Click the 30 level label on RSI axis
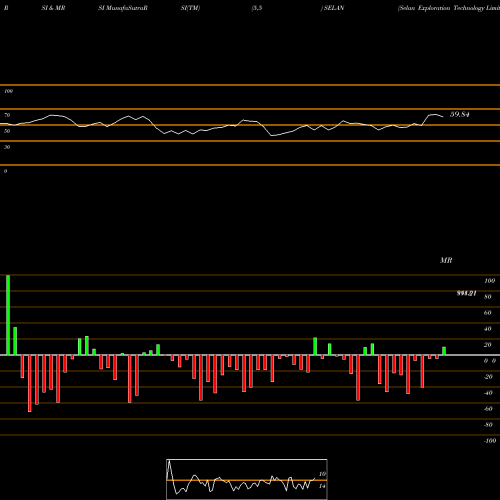This screenshot has height=500, width=500. point(7,147)
